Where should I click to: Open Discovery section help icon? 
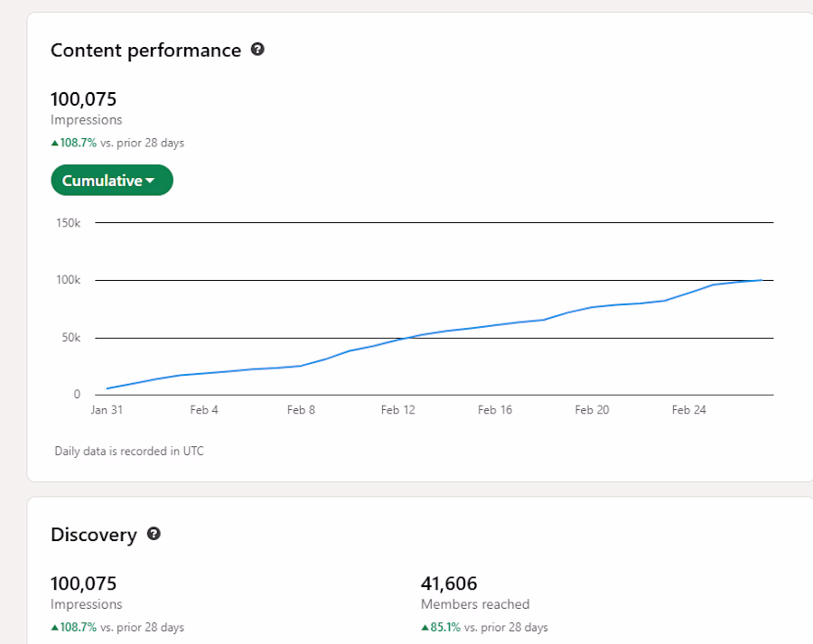coord(154,534)
